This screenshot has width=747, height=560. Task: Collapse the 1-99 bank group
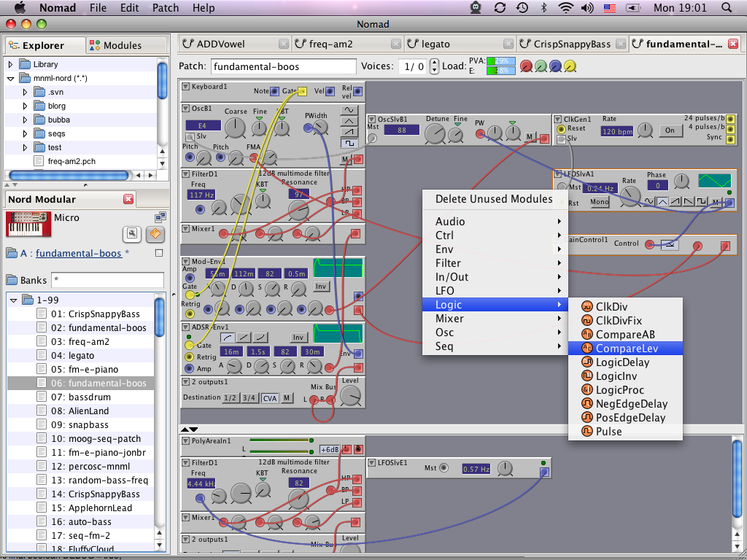[12, 299]
